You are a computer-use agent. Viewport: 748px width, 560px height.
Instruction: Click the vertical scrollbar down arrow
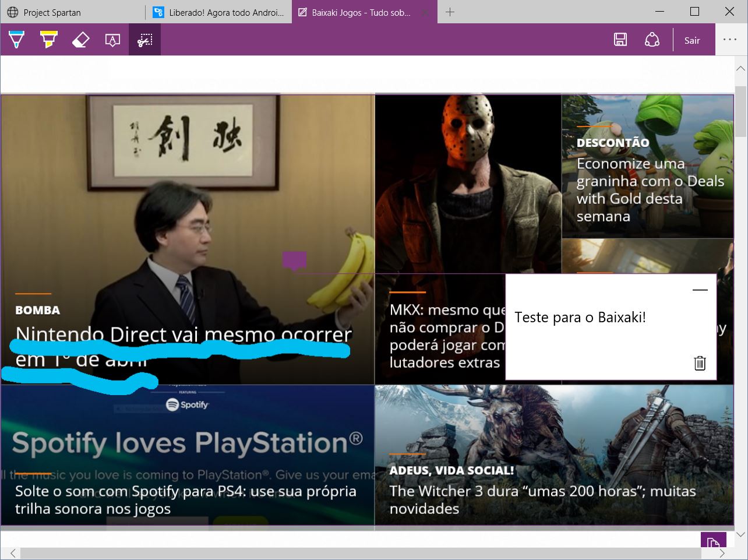740,534
